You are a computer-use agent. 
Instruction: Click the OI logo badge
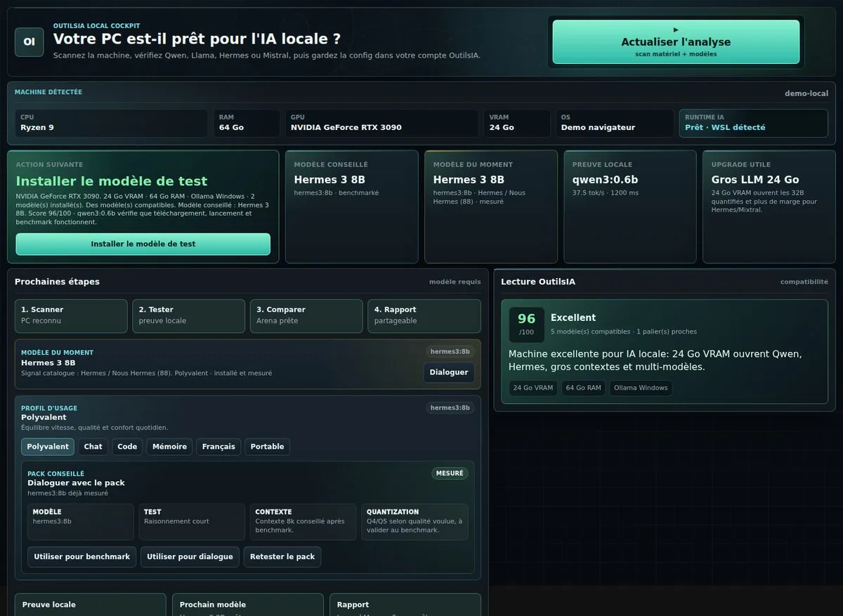[x=30, y=42]
